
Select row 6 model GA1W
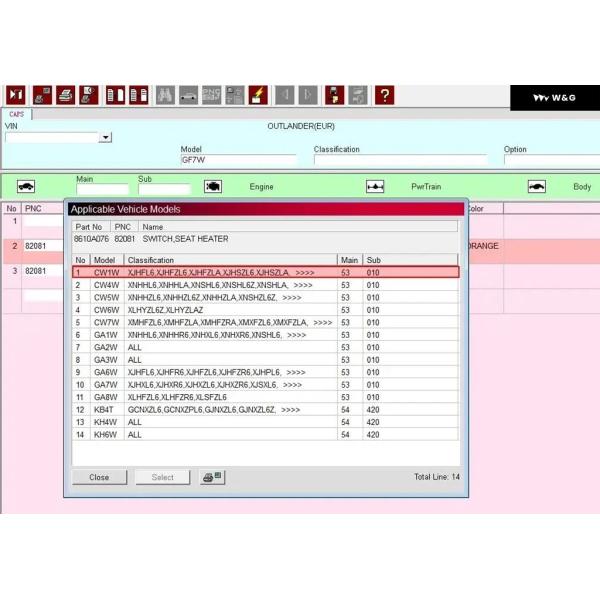click(265, 335)
